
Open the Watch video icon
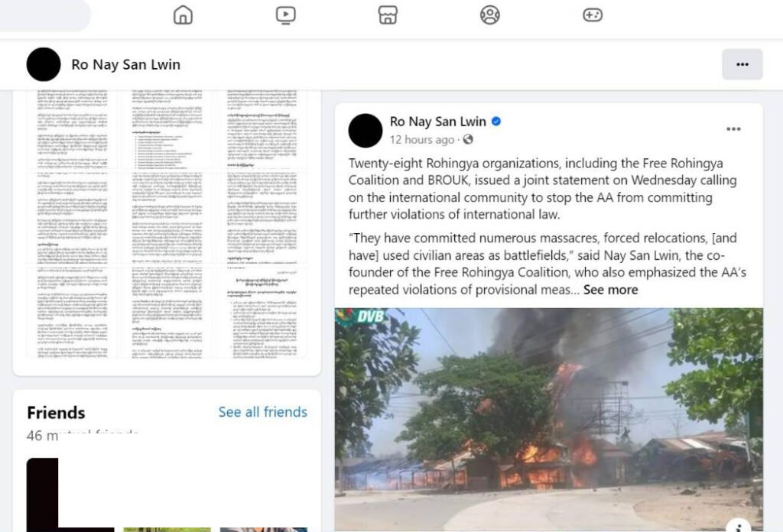(286, 15)
